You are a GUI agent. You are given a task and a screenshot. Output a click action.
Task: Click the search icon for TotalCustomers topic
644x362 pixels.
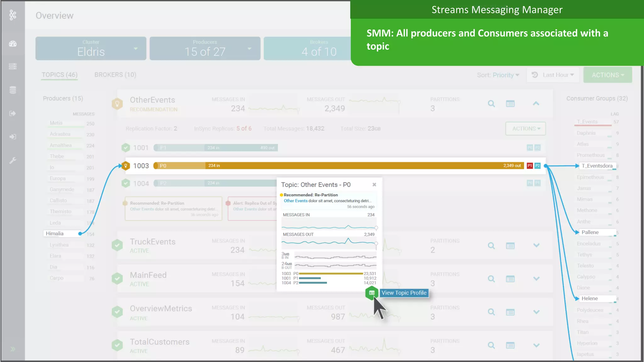(491, 345)
